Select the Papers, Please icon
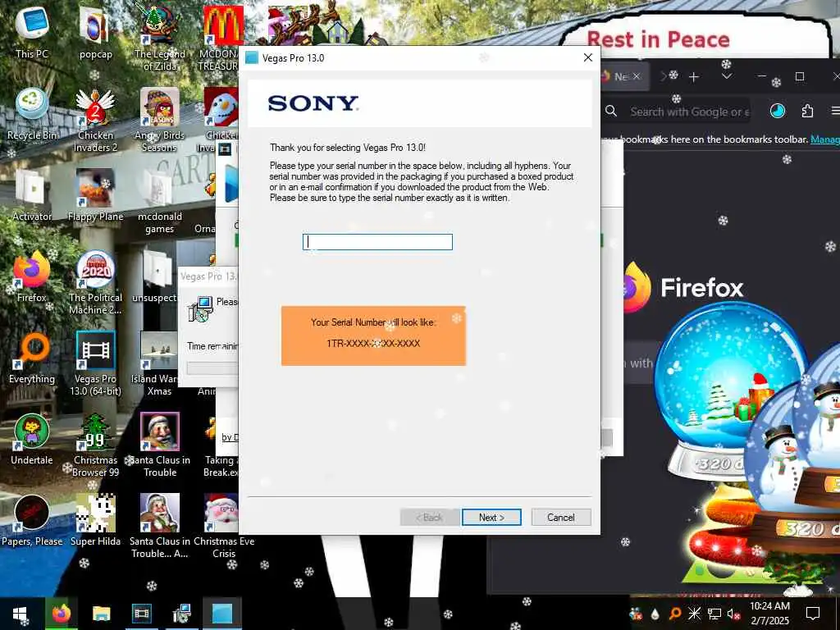 pos(32,521)
